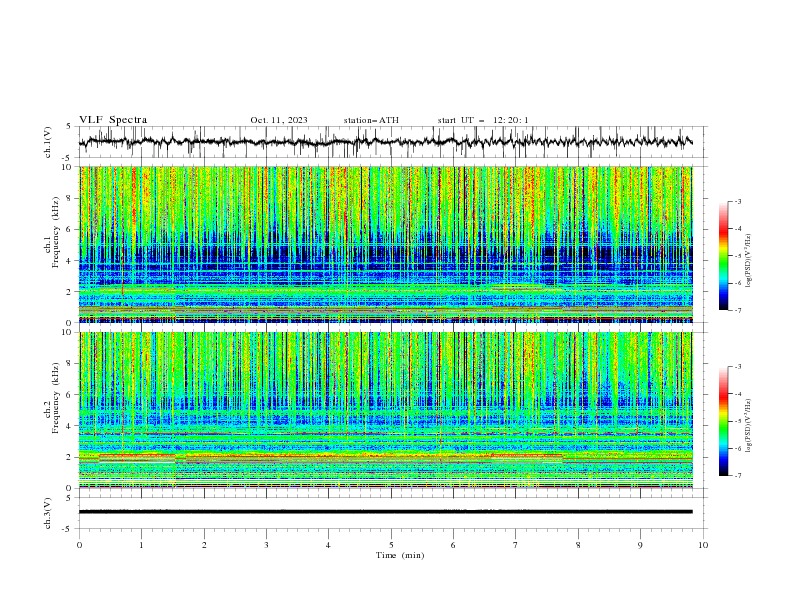Viewport: 792px width, 612px height.
Task: Click the 'VLF Spectra' title text
Action: [113, 120]
